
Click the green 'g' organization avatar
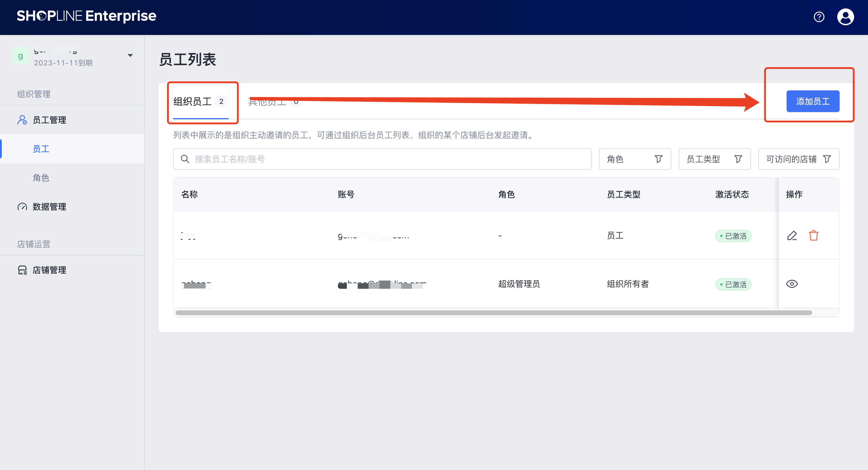(x=20, y=56)
